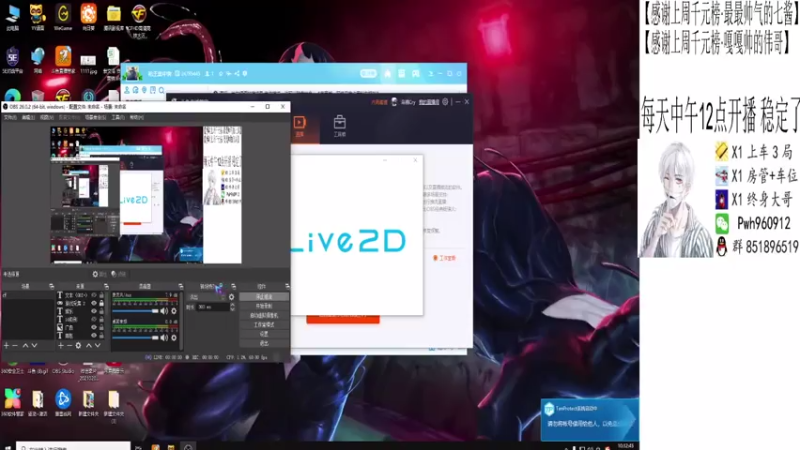Image resolution: width=800 pixels, height=450 pixels.
Task: Open WeGame desktop shortcut
Action: point(63,17)
